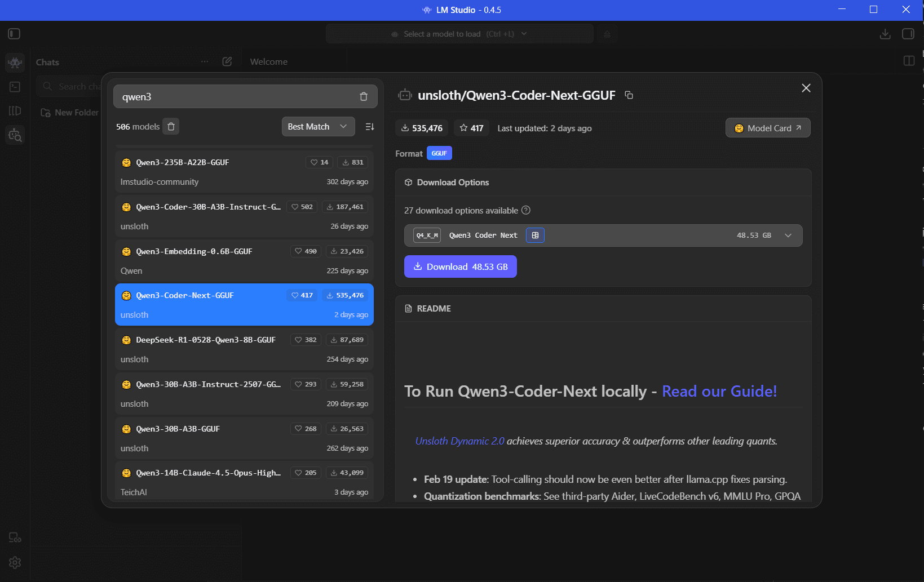This screenshot has width=924, height=582.
Task: Toggle the right sidebar panel icon
Action: coord(908,34)
